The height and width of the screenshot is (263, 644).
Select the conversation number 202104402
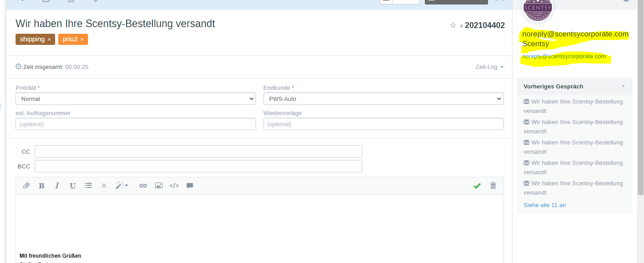[x=485, y=25]
